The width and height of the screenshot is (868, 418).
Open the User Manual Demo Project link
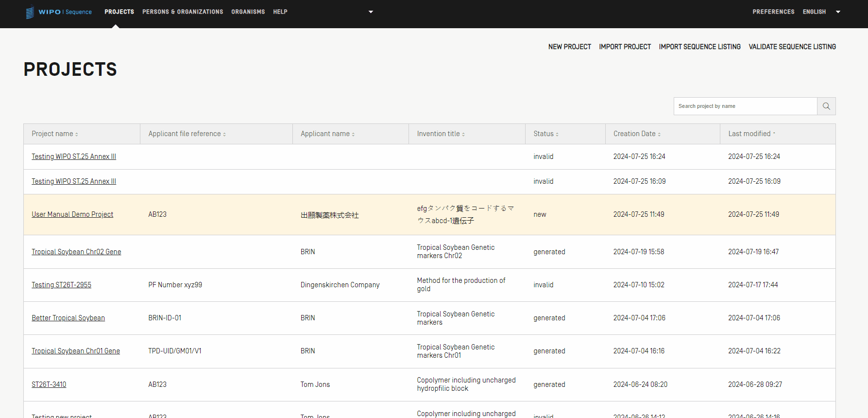(72, 214)
